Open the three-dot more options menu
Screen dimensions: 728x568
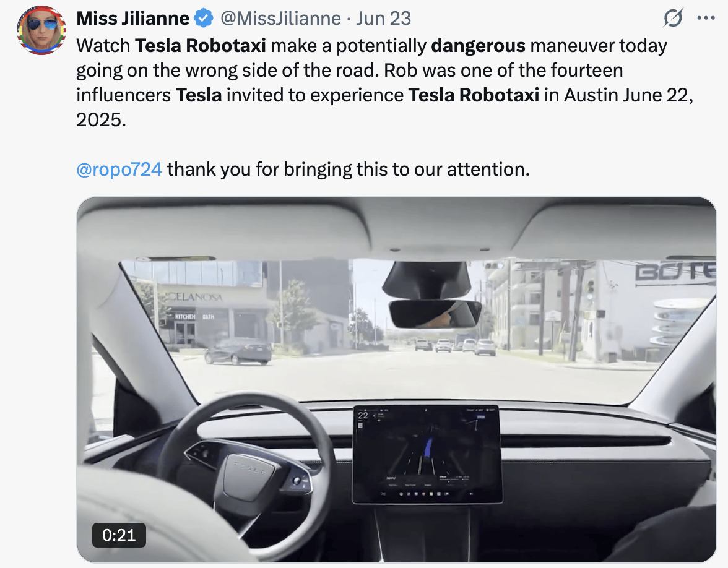(706, 18)
